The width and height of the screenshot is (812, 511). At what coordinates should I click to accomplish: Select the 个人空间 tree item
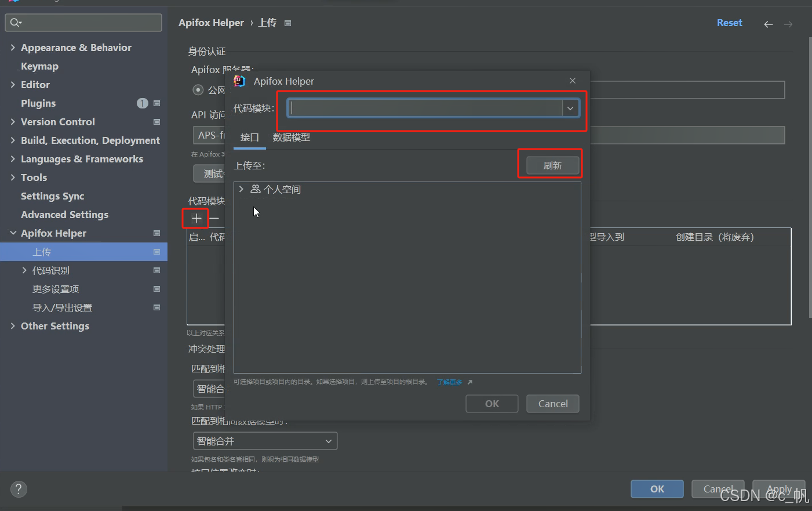(x=276, y=189)
